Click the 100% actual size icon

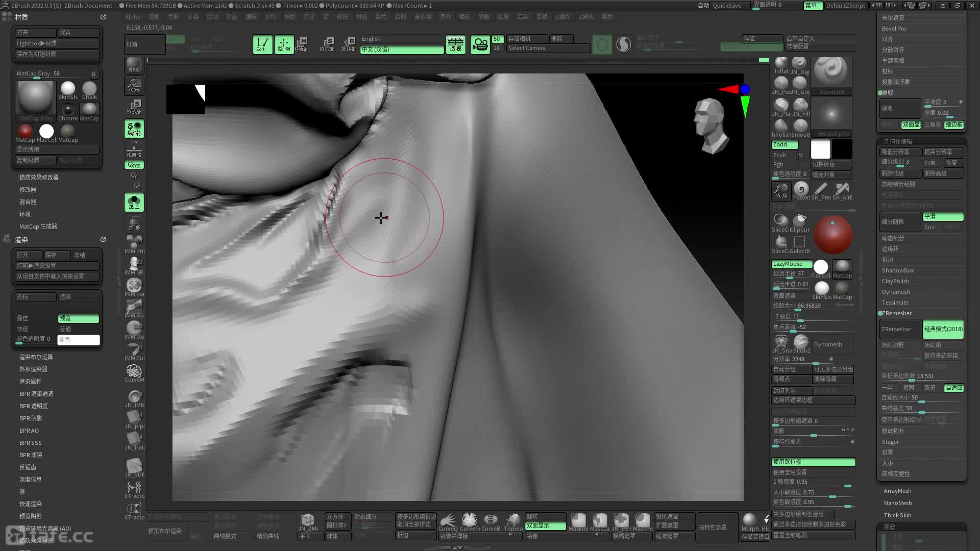(x=134, y=85)
